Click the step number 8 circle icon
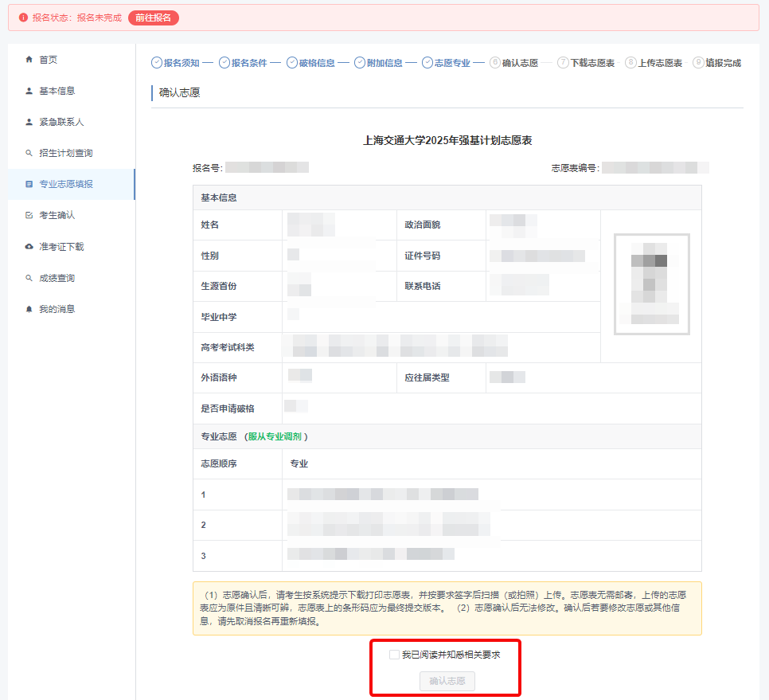Screen dimensions: 769x700 [x=630, y=62]
